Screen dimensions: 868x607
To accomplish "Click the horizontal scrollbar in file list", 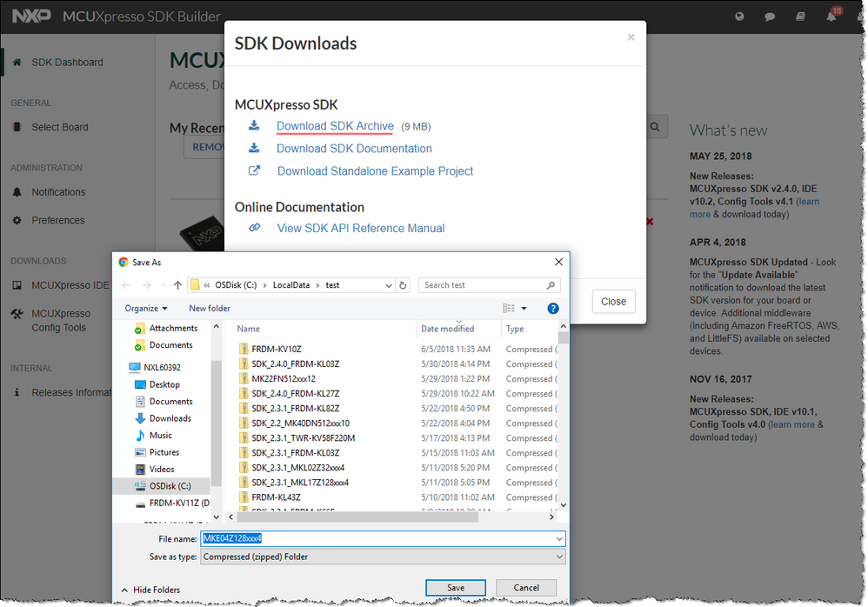I will tap(357, 517).
